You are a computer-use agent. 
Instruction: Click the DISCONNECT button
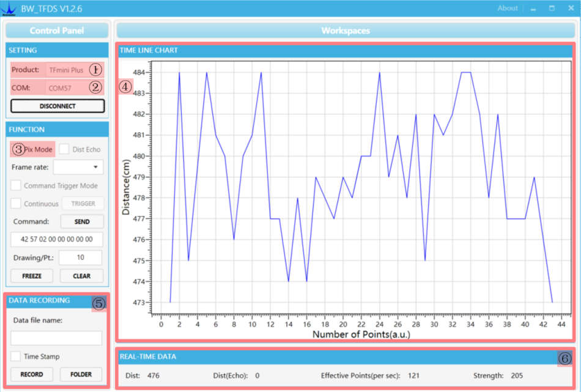tap(57, 106)
